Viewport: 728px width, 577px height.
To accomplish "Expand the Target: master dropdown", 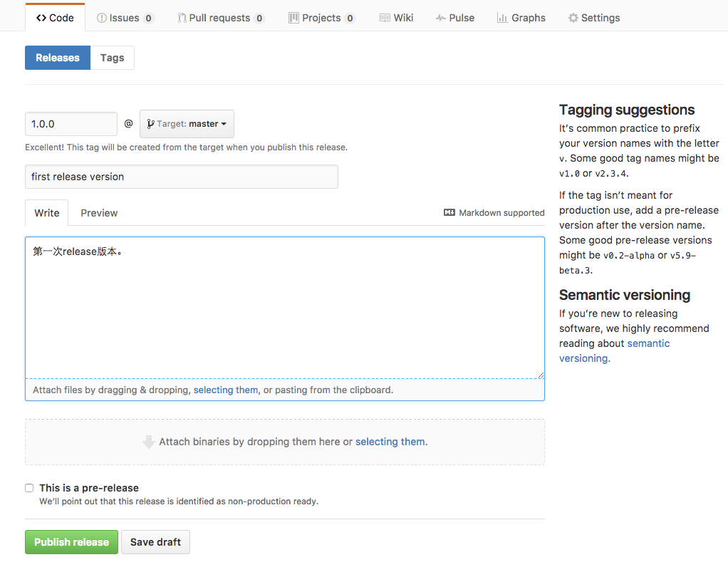I will pos(187,124).
